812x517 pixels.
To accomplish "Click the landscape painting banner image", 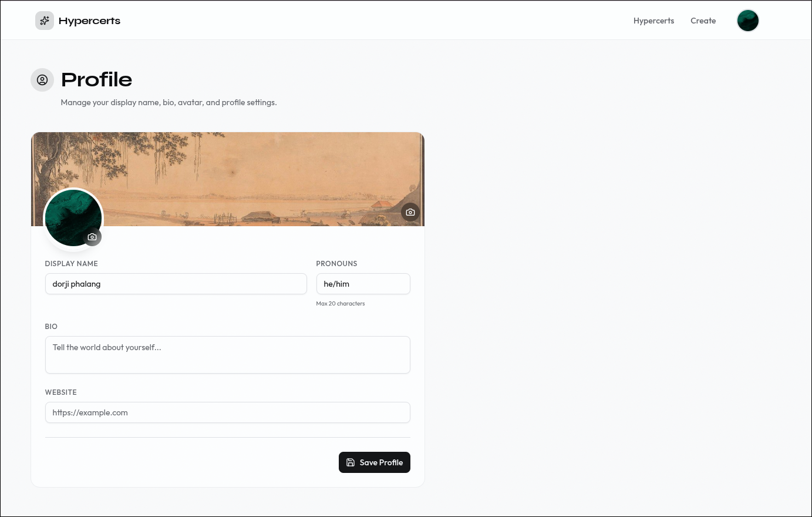I will (247, 176).
